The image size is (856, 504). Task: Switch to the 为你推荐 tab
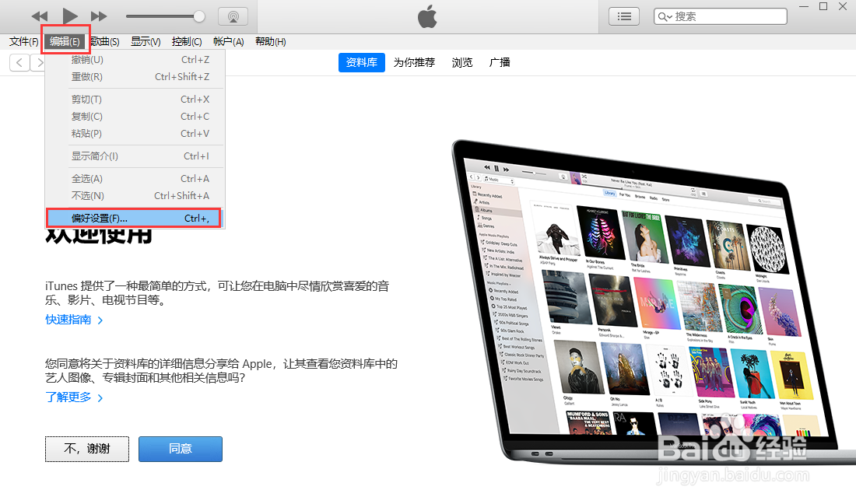tap(414, 62)
